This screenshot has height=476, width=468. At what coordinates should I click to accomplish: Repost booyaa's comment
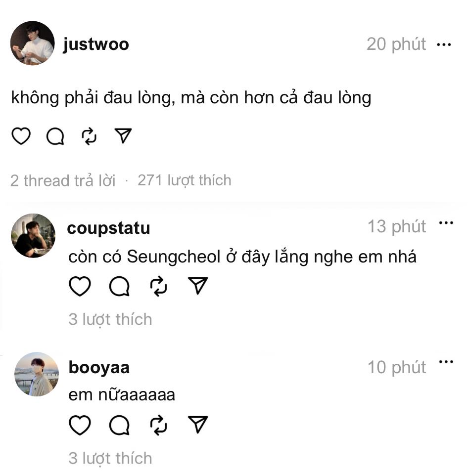click(159, 425)
